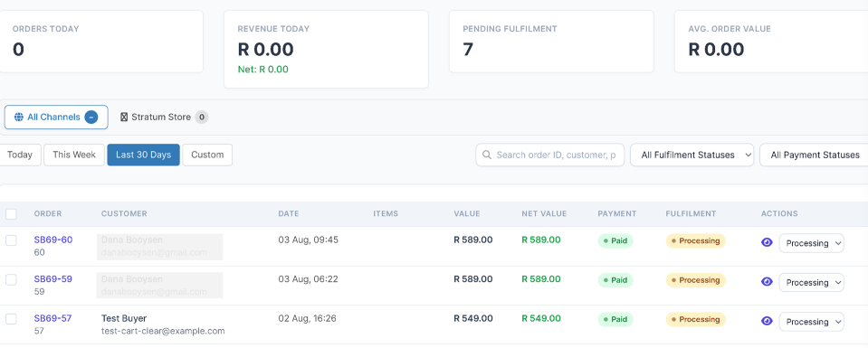Open the Processing status dropdown for SB69-57
The width and height of the screenshot is (868, 348).
pyautogui.click(x=812, y=322)
